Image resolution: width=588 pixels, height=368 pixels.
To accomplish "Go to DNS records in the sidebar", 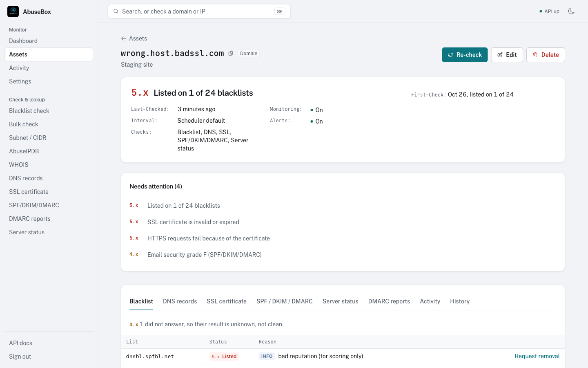I will tap(49, 178).
